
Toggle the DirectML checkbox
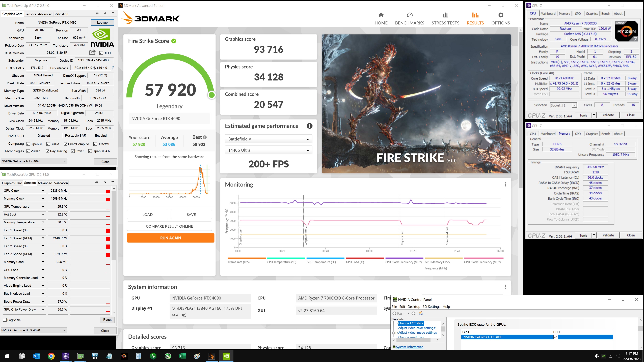click(95, 144)
